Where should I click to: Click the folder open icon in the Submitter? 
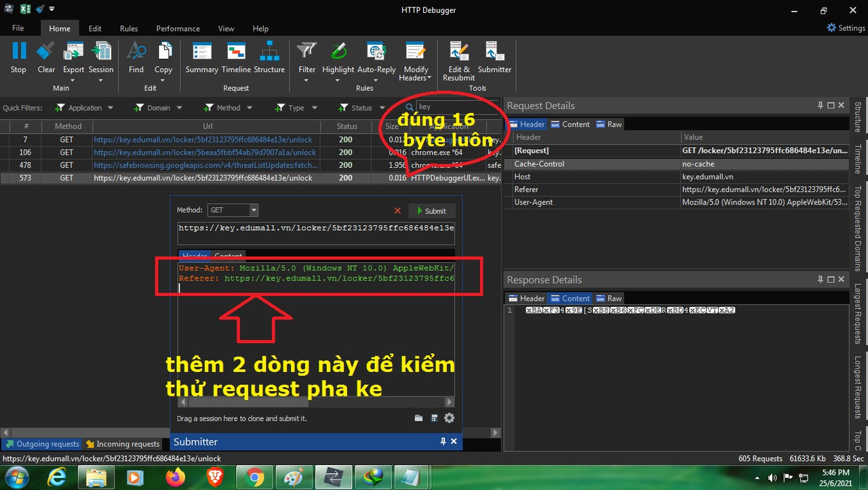coord(418,418)
